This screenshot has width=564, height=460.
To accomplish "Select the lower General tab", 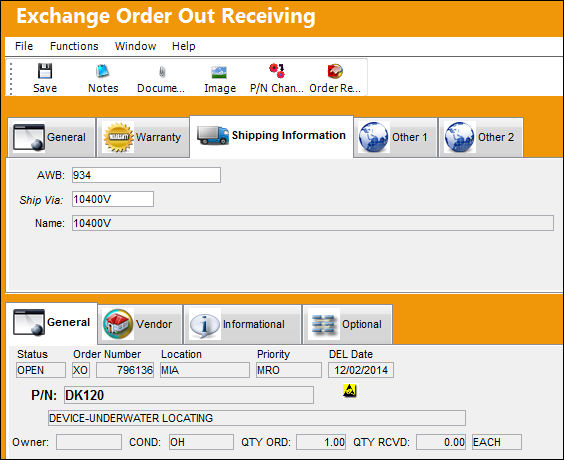I will (x=51, y=323).
